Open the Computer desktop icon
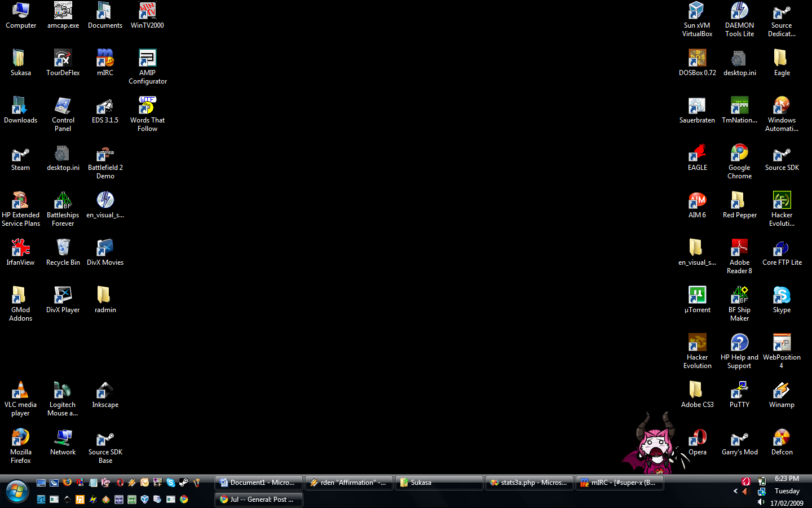The width and height of the screenshot is (812, 508). point(21,15)
